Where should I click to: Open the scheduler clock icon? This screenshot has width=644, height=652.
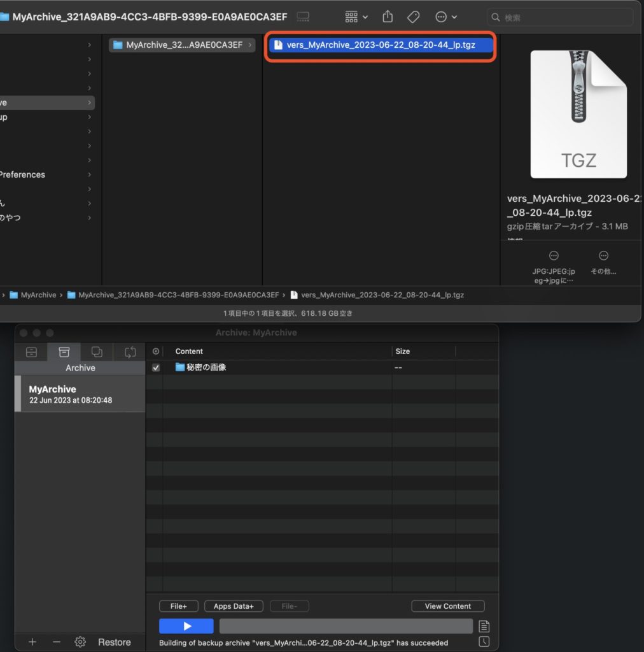(484, 642)
